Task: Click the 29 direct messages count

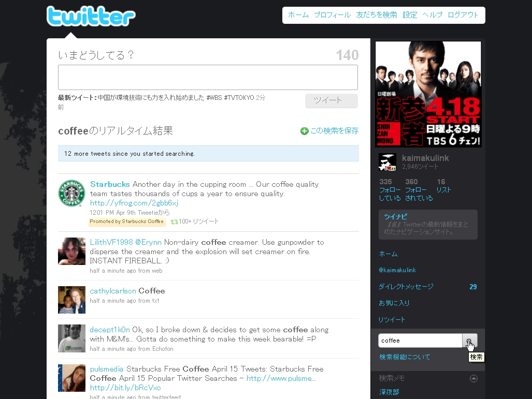Action: tap(473, 287)
